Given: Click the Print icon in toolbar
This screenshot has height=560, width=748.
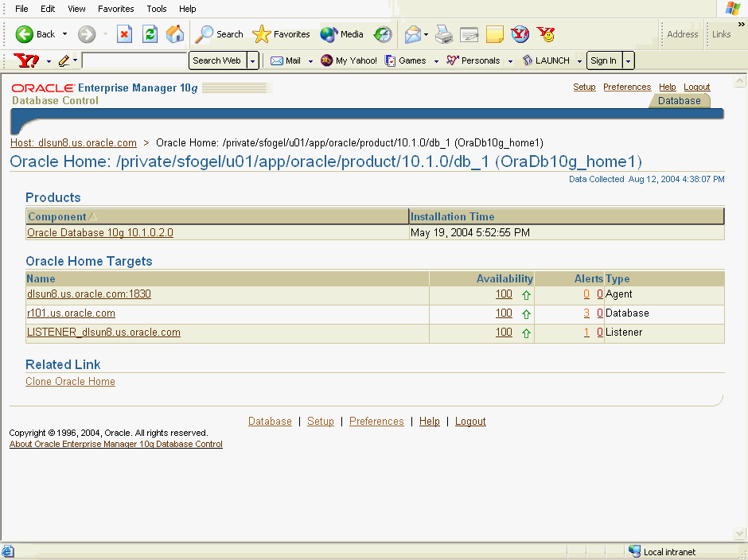Looking at the screenshot, I should pos(444,34).
